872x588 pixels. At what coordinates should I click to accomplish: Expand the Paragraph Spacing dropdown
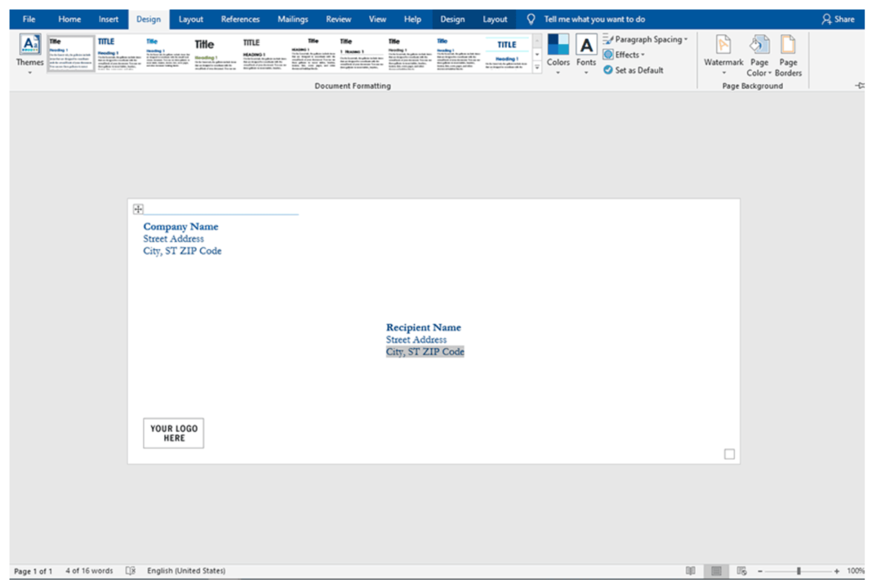[x=646, y=38]
